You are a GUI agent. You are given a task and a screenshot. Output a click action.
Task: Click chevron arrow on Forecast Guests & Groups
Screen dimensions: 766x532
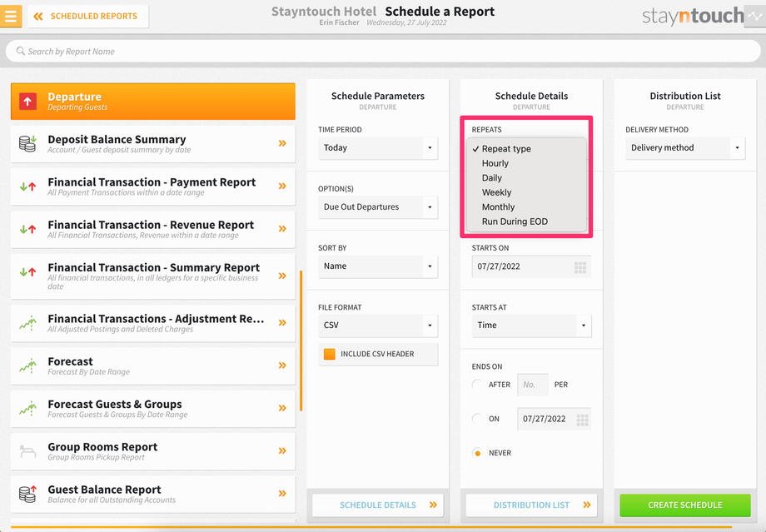click(x=282, y=408)
